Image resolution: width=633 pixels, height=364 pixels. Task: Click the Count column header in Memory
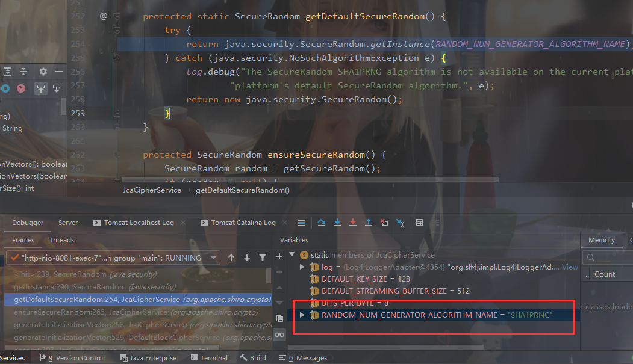(x=604, y=274)
